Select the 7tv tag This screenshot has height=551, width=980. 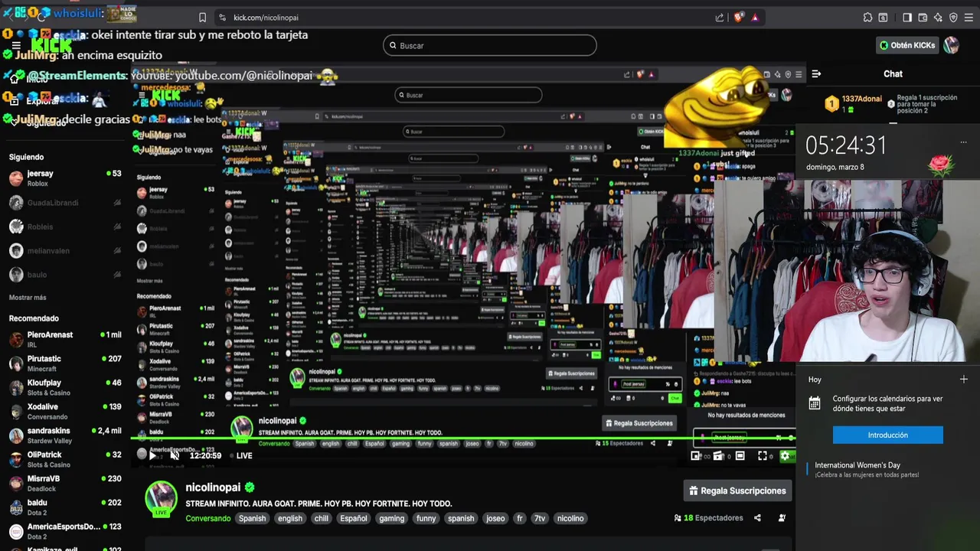coord(540,518)
